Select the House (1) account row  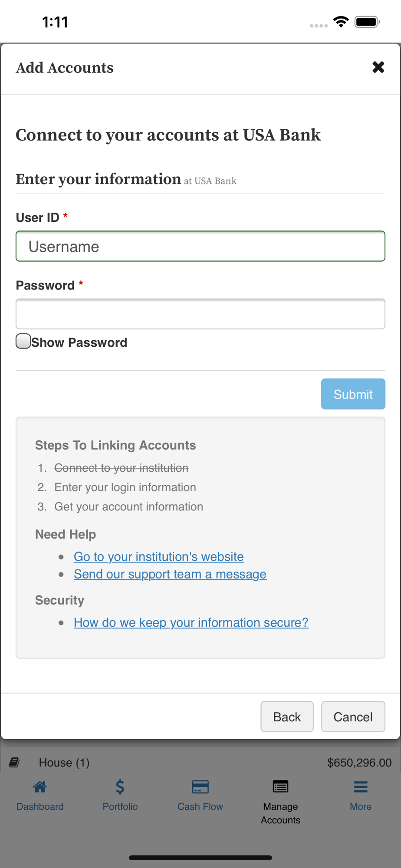click(200, 763)
